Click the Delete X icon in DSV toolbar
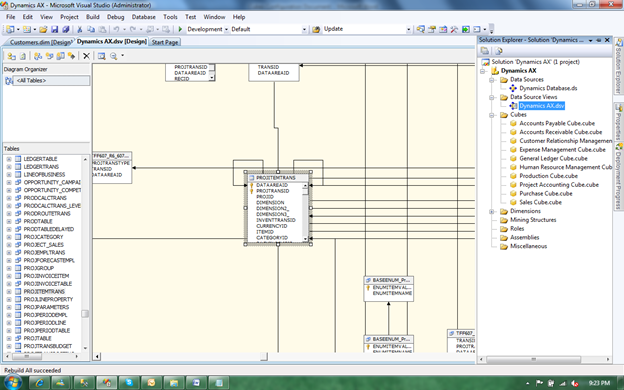This screenshot has width=624, height=390. click(x=86, y=56)
